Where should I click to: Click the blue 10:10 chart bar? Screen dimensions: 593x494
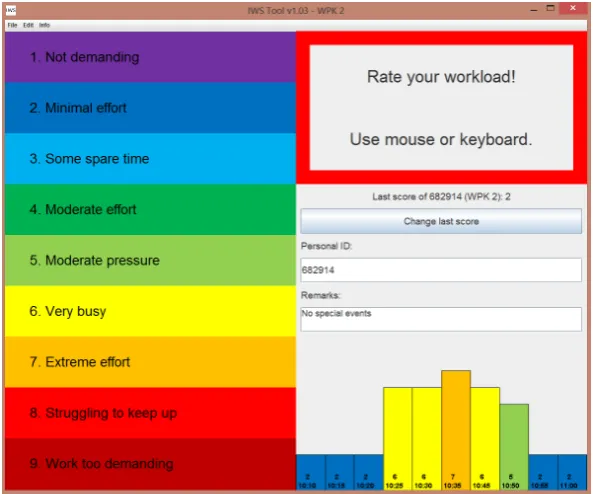point(310,472)
